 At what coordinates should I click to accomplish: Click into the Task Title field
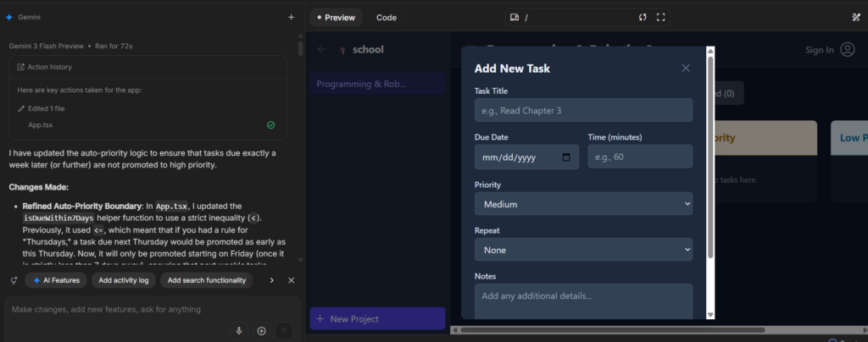(x=583, y=111)
